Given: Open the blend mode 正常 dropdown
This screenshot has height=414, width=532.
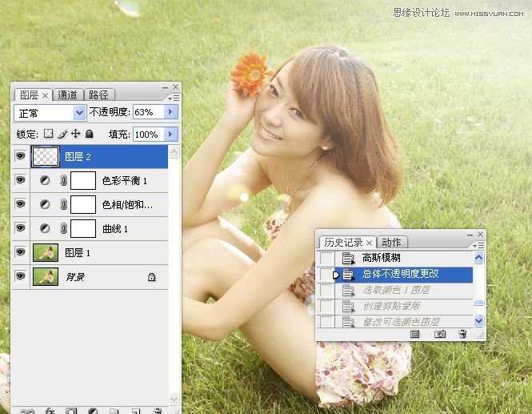Looking at the screenshot, I should (x=79, y=113).
